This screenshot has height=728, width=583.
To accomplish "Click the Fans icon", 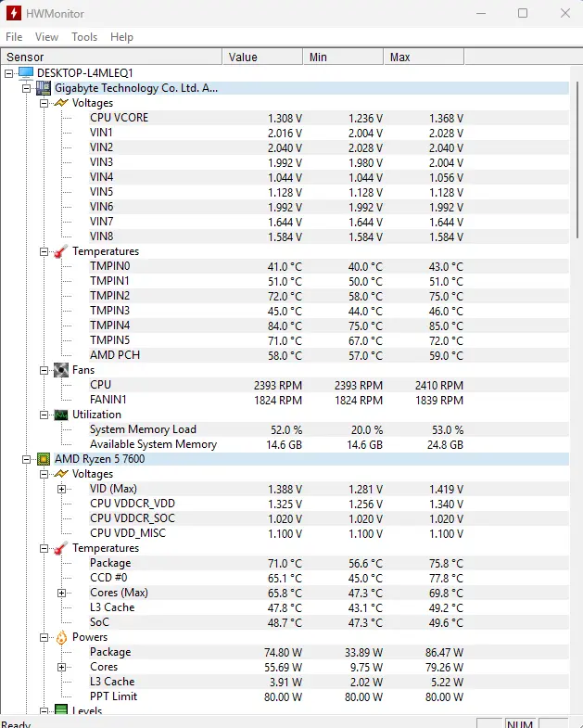I will tap(61, 370).
